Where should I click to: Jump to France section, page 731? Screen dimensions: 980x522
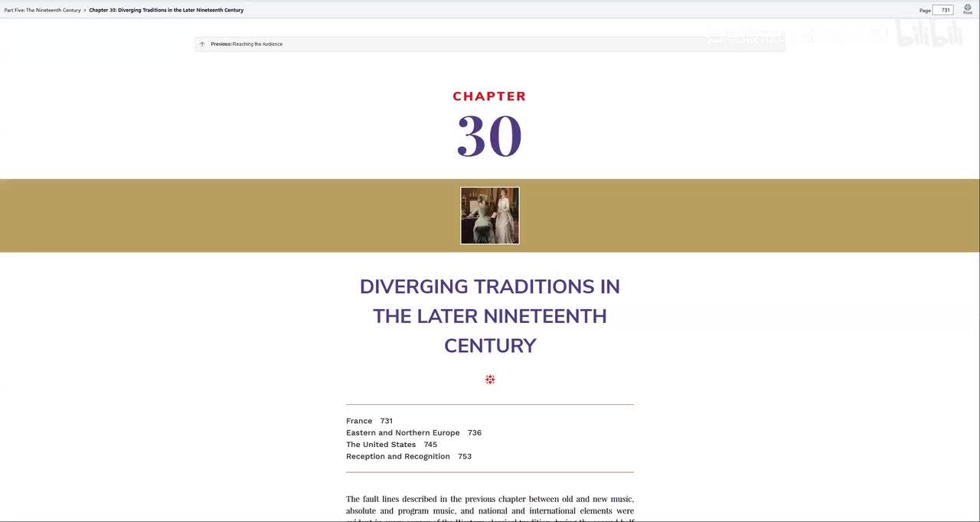coord(369,421)
